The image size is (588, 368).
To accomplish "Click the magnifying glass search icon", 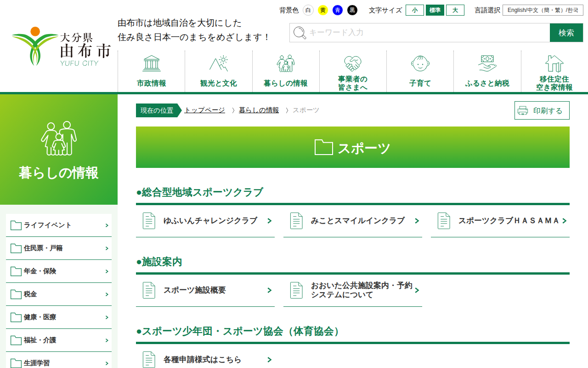I will click(x=300, y=33).
